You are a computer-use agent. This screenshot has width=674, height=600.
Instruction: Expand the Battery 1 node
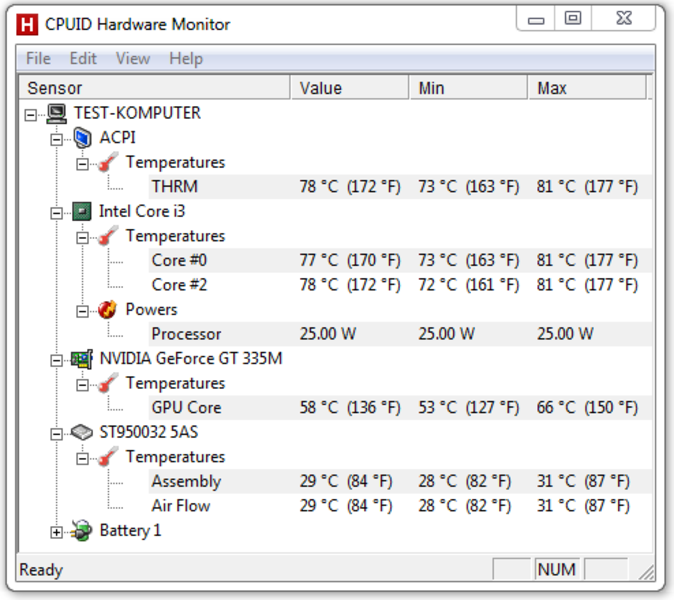(x=56, y=533)
